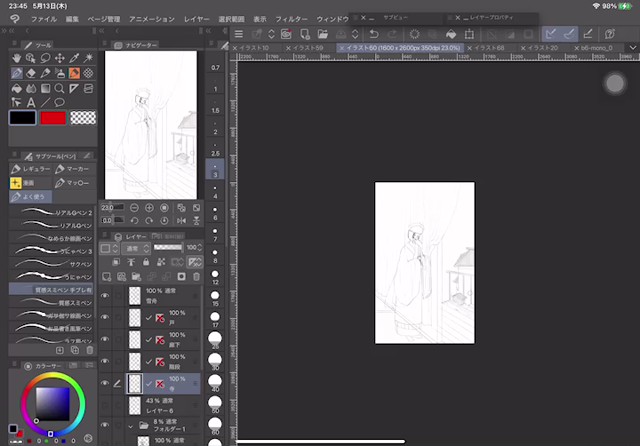Screen dimensions: 640x446
Task: Flip canvas horizontally in Navigator
Action: [181, 220]
